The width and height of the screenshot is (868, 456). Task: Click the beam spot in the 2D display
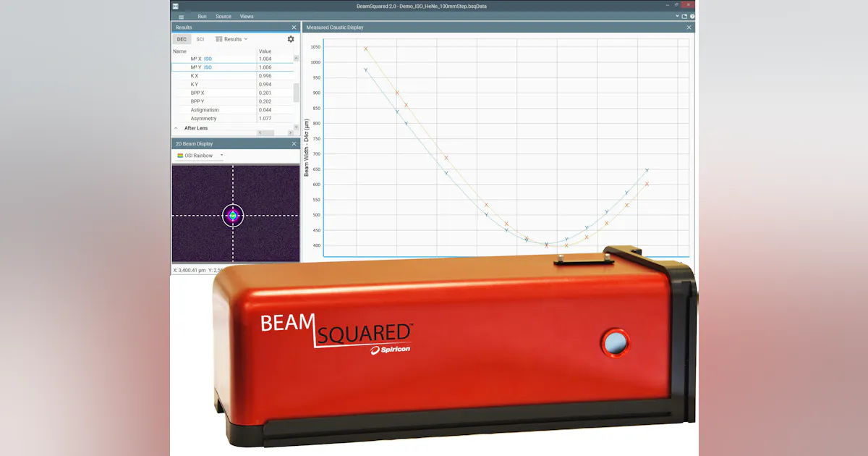[233, 216]
